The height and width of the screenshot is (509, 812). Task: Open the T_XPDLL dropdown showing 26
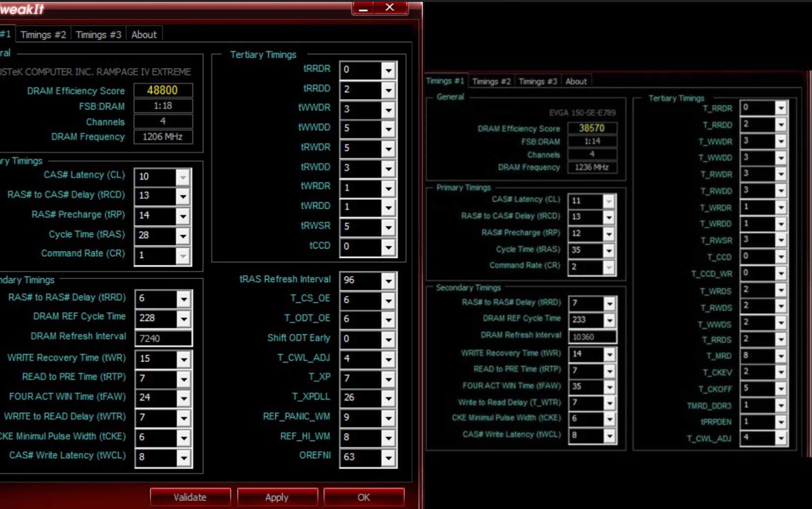(388, 398)
